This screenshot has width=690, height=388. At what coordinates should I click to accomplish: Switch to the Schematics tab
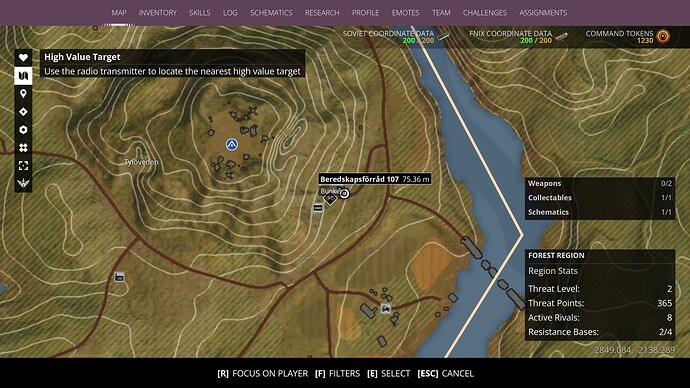pyautogui.click(x=271, y=13)
